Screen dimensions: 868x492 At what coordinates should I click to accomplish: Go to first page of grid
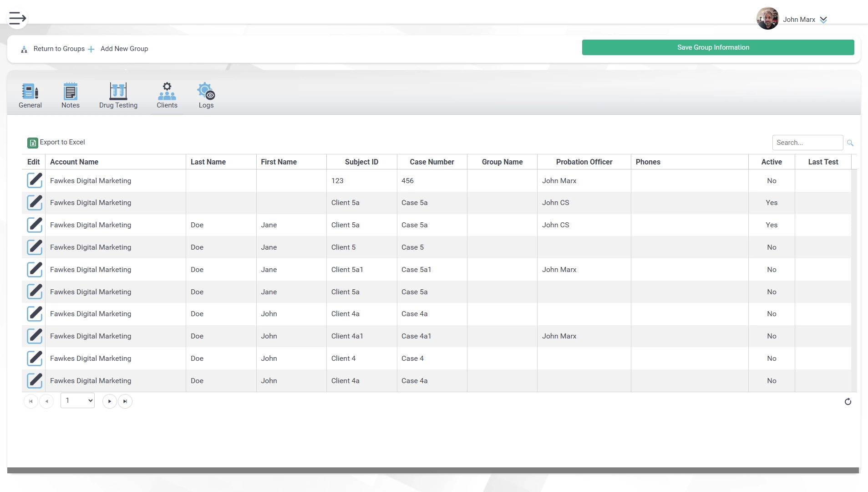click(x=30, y=401)
